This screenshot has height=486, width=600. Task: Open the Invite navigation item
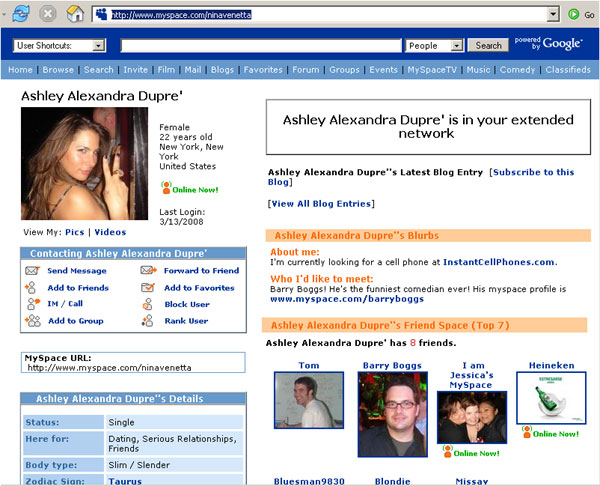click(x=135, y=70)
